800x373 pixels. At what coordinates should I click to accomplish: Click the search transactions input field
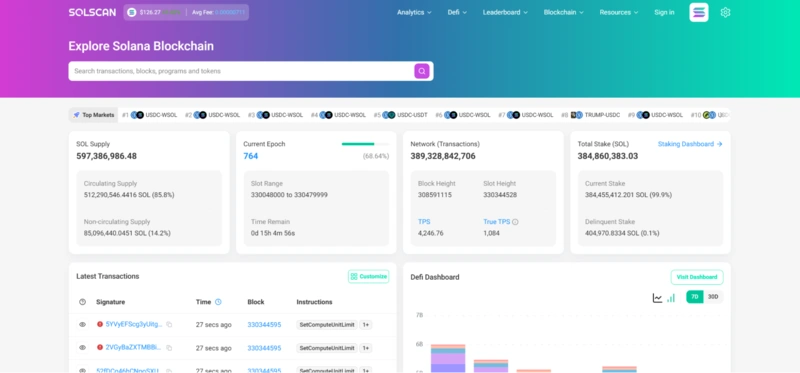coord(241,71)
